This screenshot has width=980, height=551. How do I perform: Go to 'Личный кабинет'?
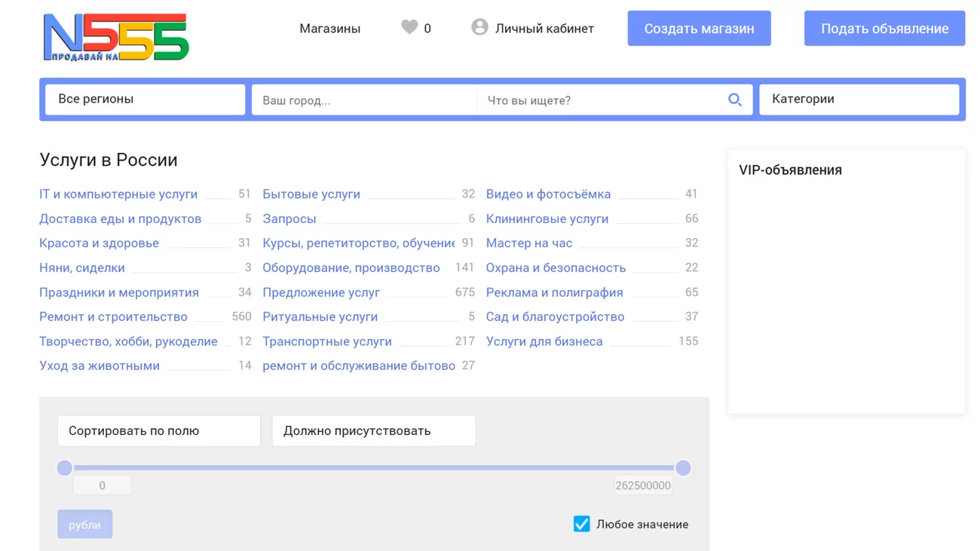pyautogui.click(x=544, y=29)
